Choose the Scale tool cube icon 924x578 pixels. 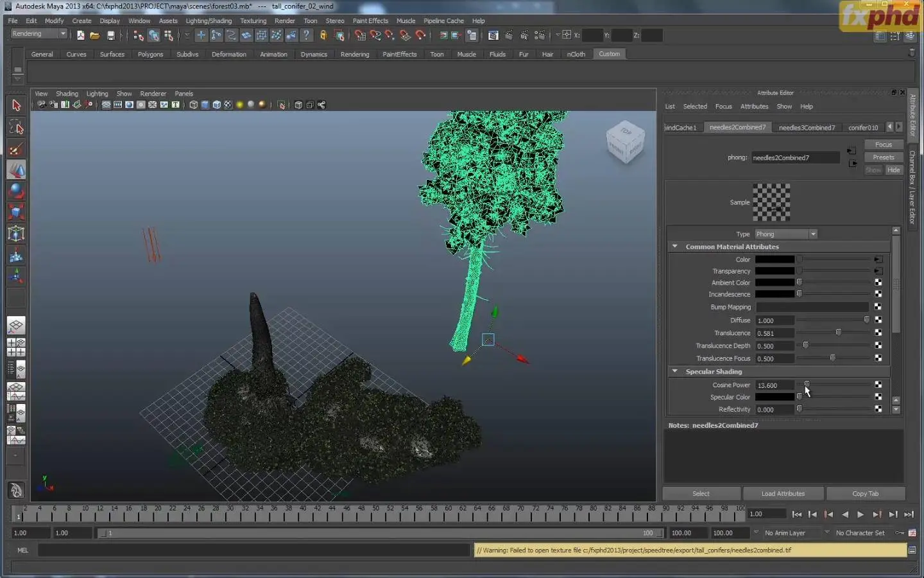pos(16,212)
